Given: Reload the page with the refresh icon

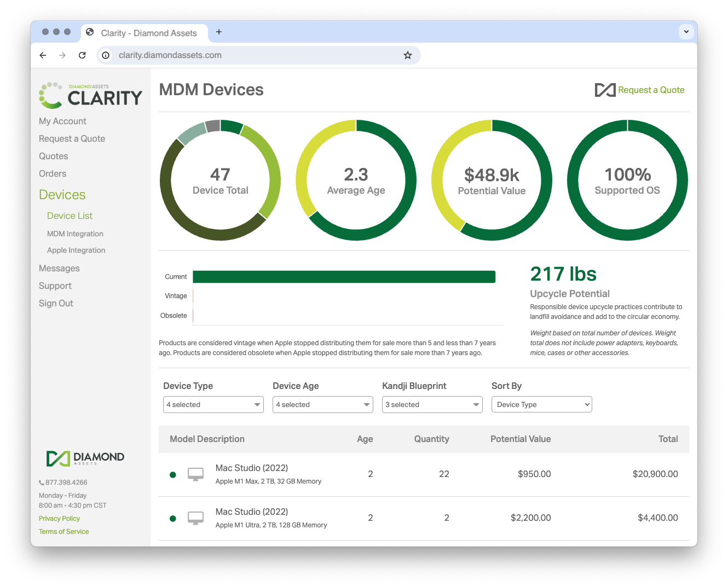Looking at the screenshot, I should 82,55.
